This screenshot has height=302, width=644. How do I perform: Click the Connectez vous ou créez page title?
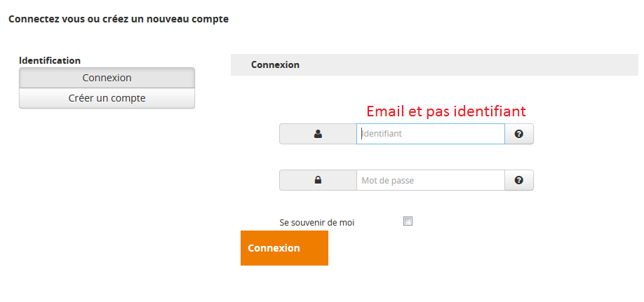coord(119,19)
